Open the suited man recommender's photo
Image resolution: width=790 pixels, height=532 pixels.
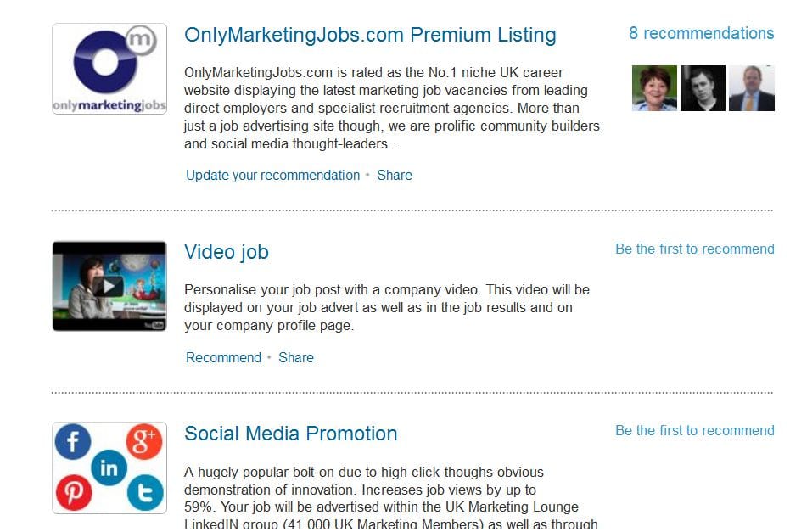coord(751,88)
